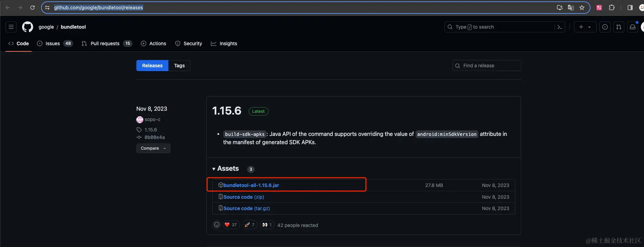Screen dimensions: 644x247
Task: Bookmark this page with the star icon
Action: [582, 8]
